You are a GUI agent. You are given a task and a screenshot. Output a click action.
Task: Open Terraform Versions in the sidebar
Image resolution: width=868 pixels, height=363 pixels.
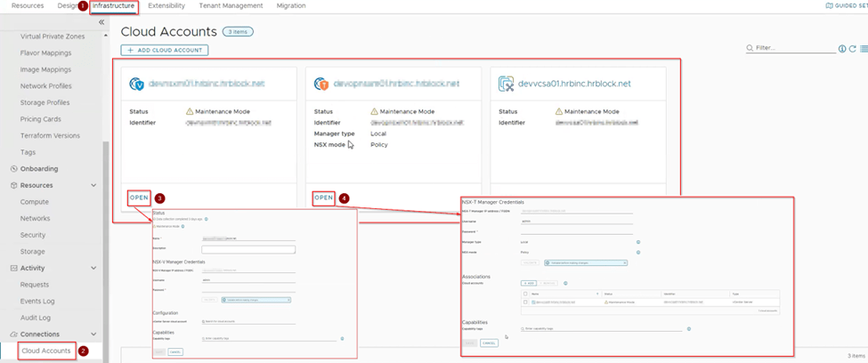click(x=50, y=135)
